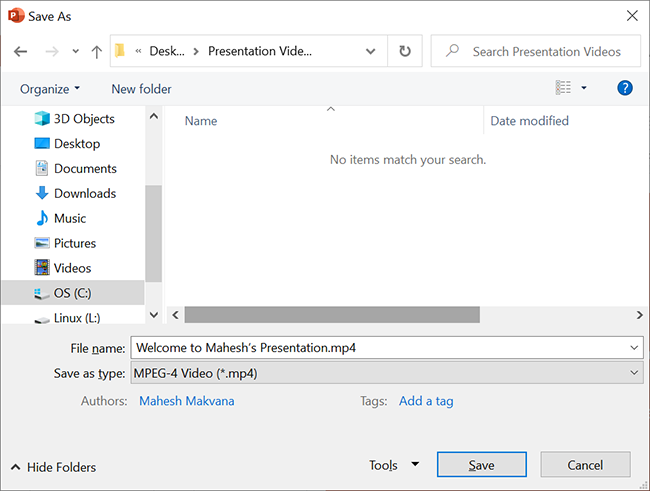
Task: Select 3D Objects in the sidebar
Action: [84, 119]
